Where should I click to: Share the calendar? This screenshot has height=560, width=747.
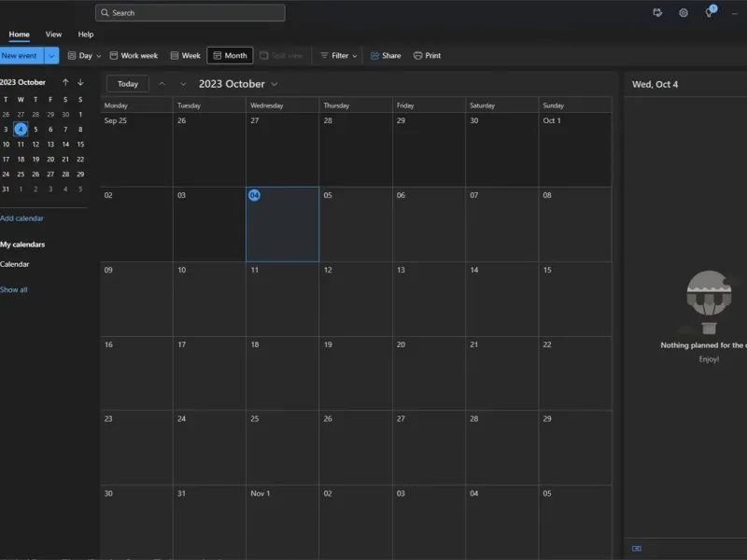click(386, 55)
